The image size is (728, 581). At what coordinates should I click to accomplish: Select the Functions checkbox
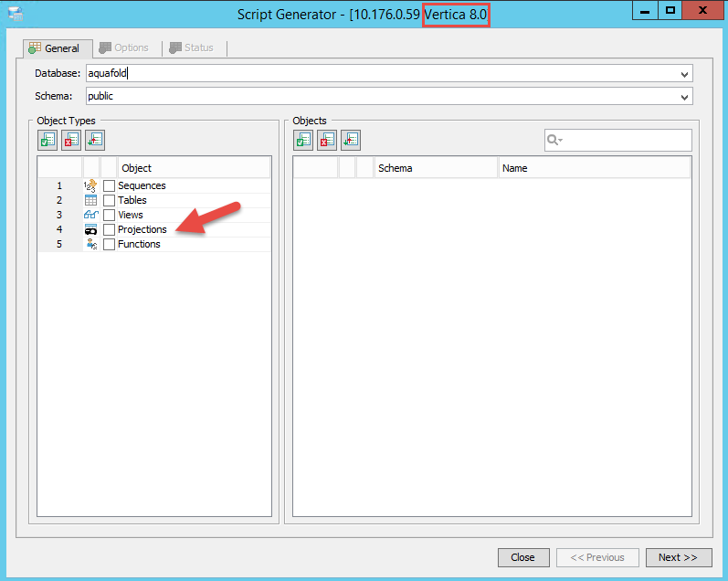pos(109,244)
